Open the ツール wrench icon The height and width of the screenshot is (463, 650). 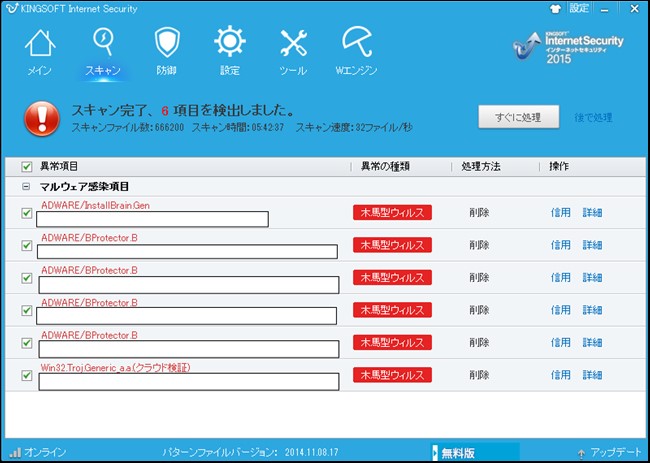(293, 43)
